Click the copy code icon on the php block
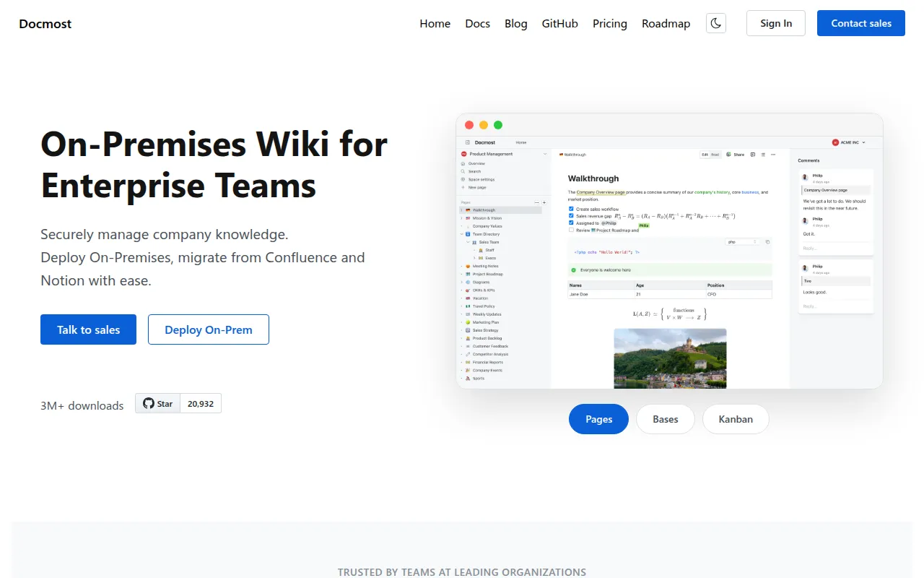This screenshot has width=924, height=578. pos(767,242)
